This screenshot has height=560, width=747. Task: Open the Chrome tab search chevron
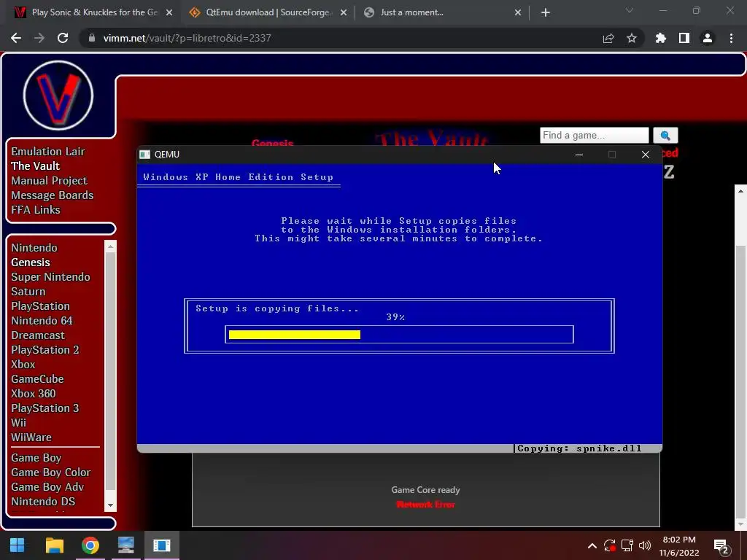pyautogui.click(x=630, y=10)
